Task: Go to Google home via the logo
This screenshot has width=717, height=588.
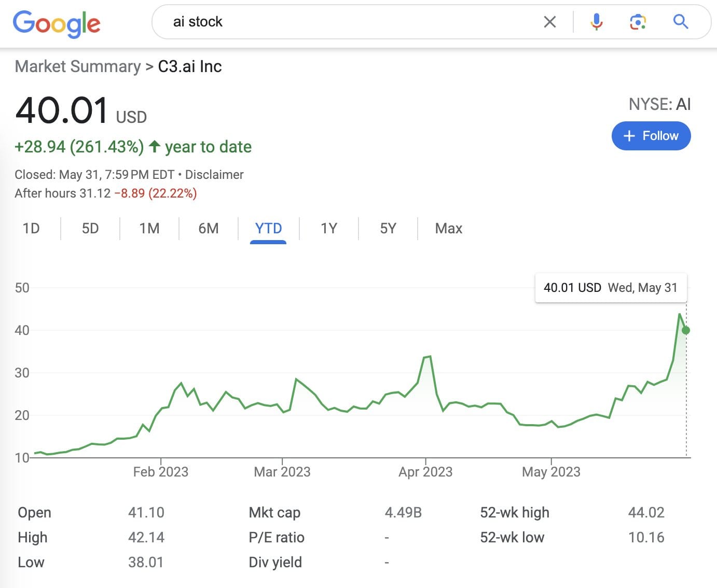Action: click(x=57, y=24)
